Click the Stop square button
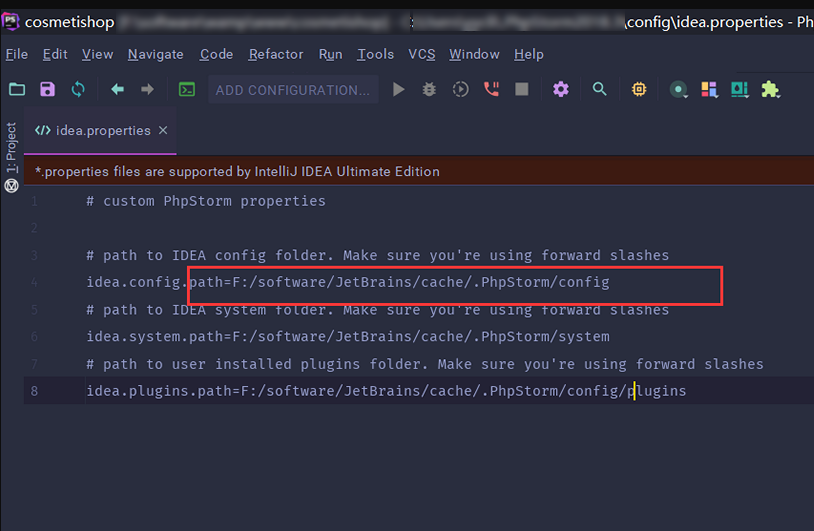 (522, 89)
